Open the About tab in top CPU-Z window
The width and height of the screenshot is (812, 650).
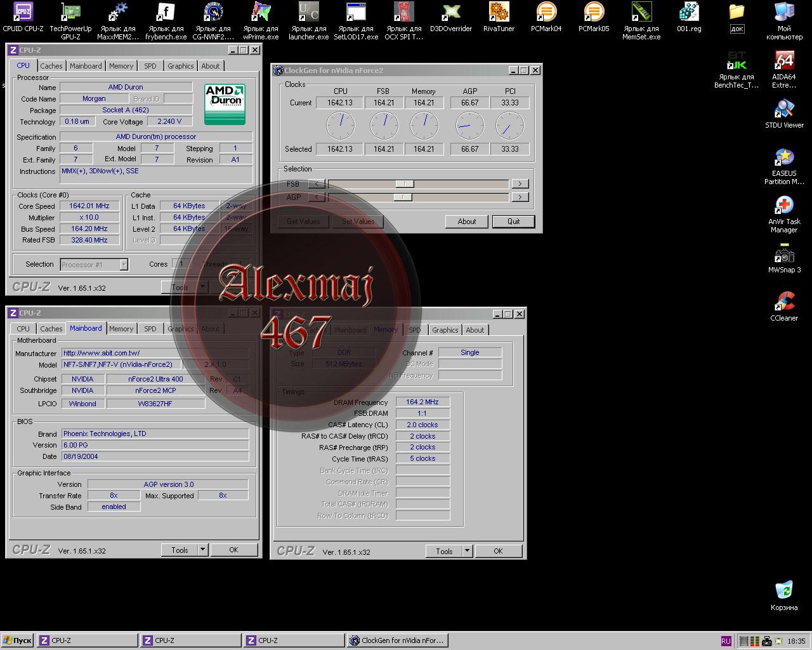point(211,66)
